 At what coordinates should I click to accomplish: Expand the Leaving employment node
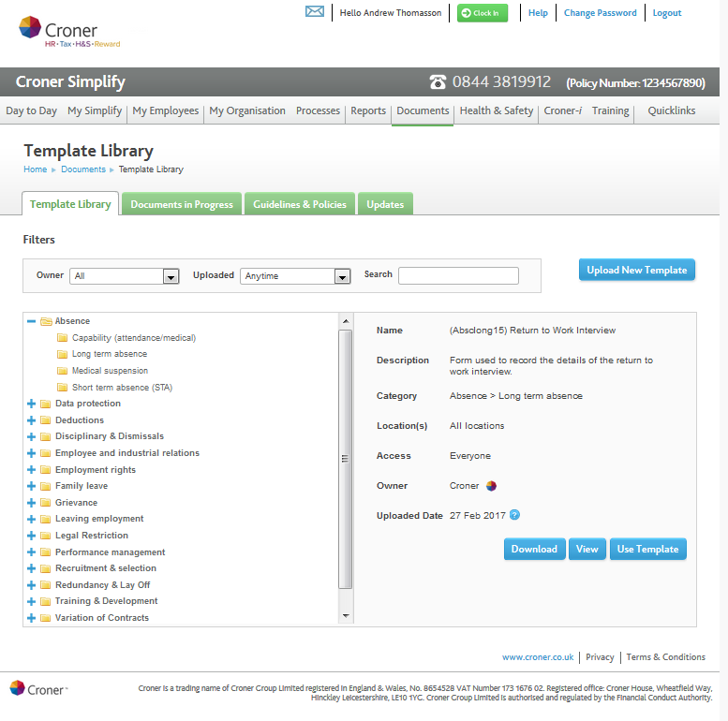(31, 519)
